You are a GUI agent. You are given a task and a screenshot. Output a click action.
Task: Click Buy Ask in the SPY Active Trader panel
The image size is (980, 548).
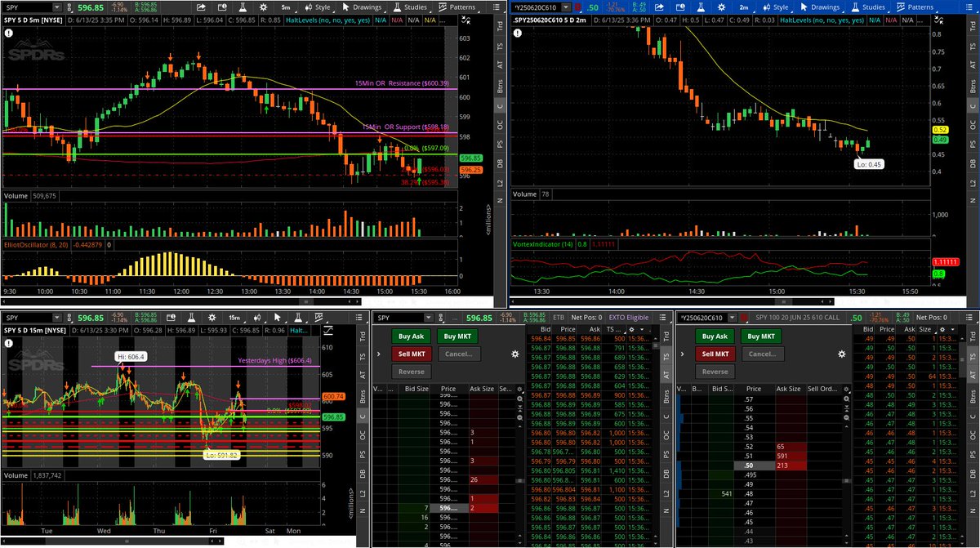pyautogui.click(x=412, y=336)
